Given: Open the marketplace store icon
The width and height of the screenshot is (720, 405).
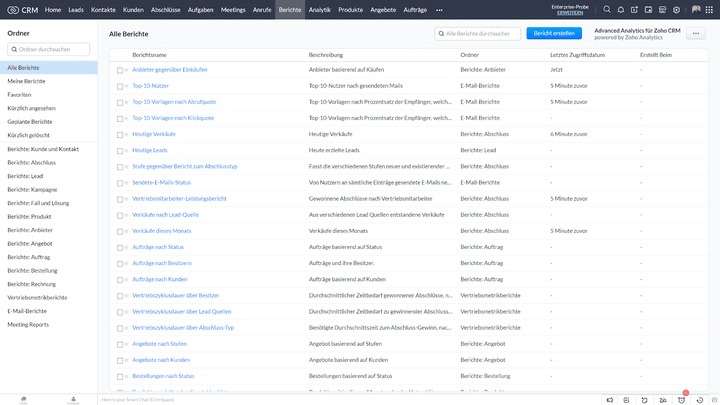Looking at the screenshot, I should 662,9.
